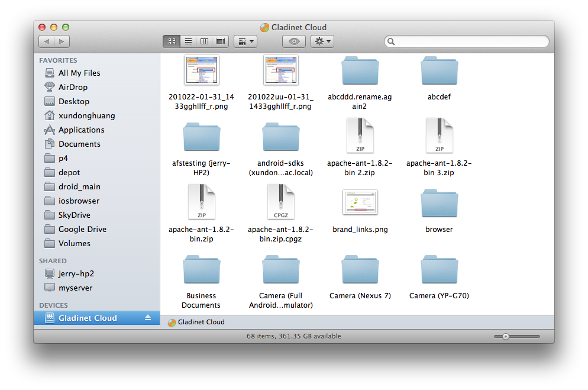588x390 pixels.
Task: Go back with the back arrow
Action: click(x=47, y=41)
